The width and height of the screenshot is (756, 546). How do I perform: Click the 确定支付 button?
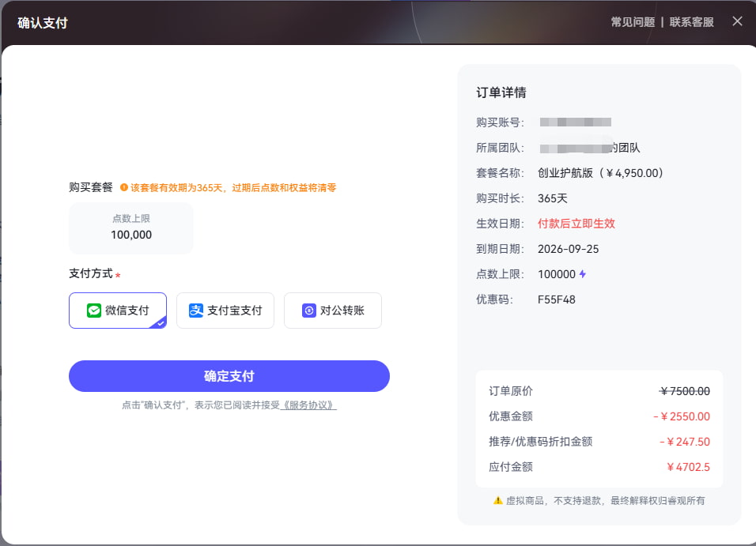pos(229,376)
